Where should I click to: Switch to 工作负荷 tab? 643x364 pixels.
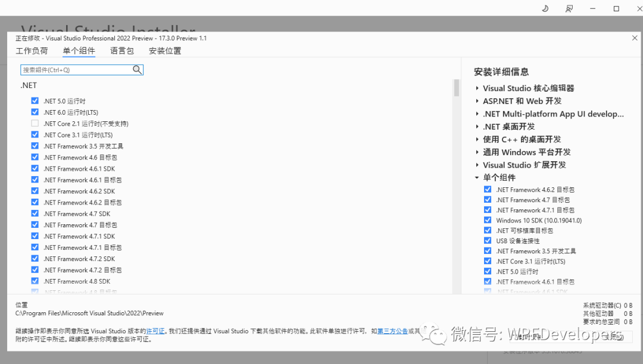coord(32,51)
